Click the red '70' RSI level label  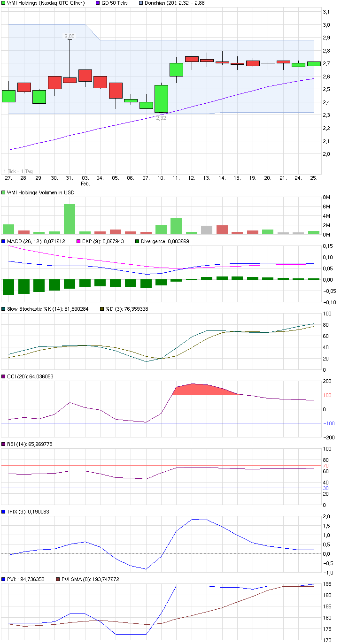(325, 466)
